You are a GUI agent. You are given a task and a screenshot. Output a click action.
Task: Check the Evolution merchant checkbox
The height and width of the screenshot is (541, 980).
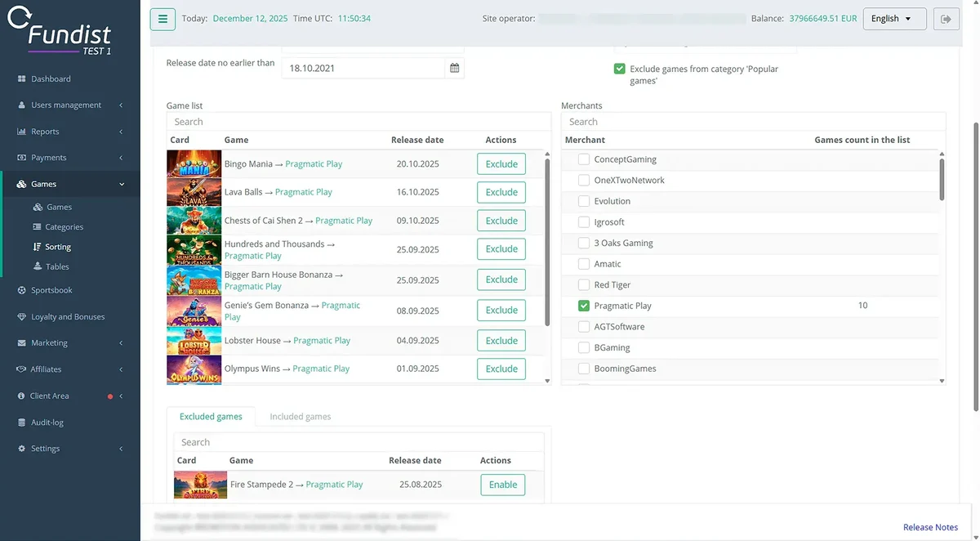coord(584,201)
